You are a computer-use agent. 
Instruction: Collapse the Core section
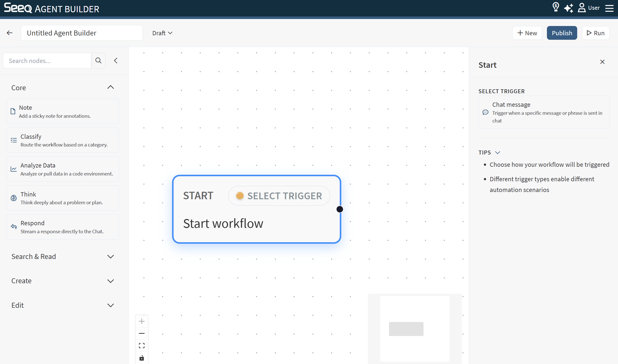(110, 87)
